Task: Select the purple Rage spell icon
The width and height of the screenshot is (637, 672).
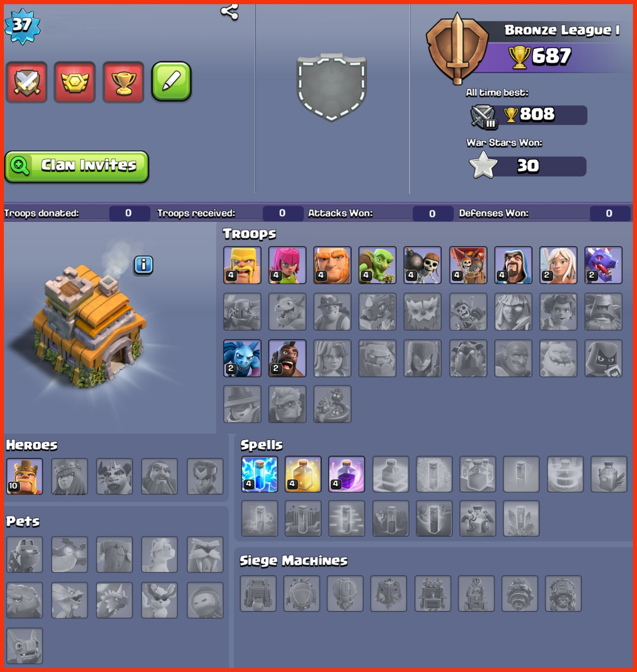Action: click(346, 474)
